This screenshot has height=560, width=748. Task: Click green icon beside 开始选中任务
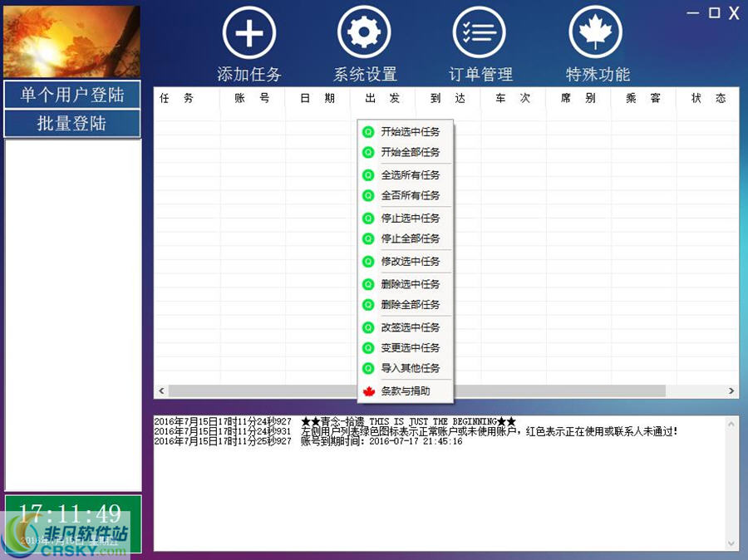368,132
